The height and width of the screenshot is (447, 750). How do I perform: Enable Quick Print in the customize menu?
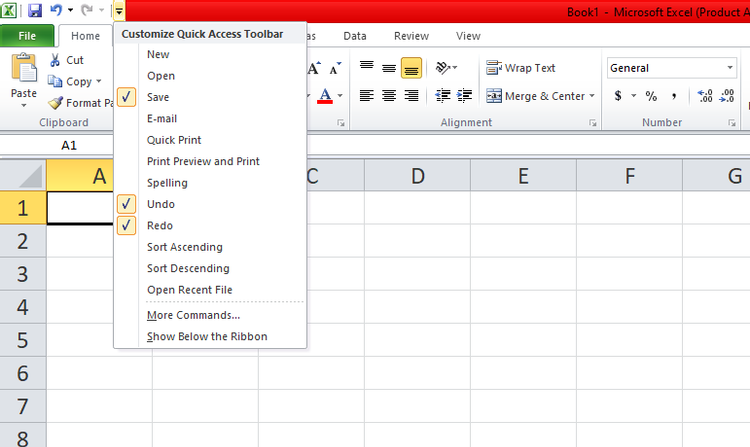tap(174, 140)
